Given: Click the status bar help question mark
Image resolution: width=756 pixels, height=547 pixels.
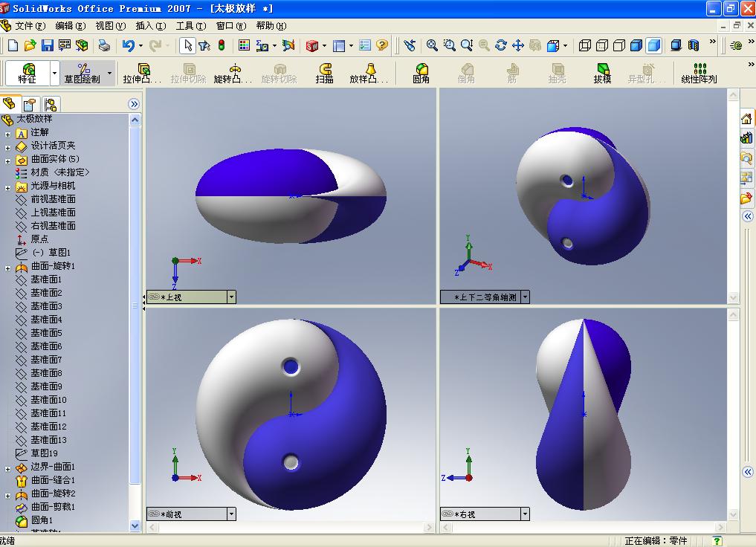Looking at the screenshot, I should point(717,541).
